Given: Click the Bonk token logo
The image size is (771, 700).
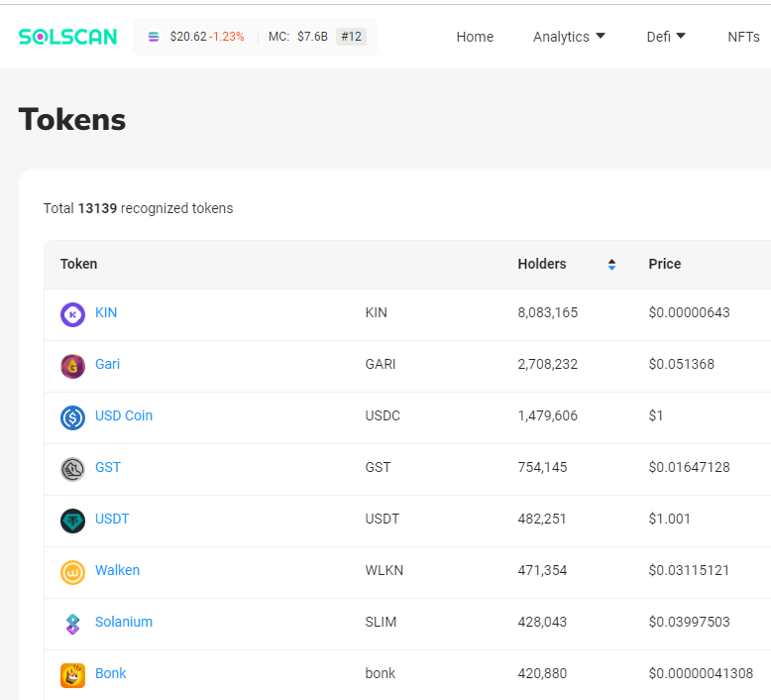Looking at the screenshot, I should coord(72,675).
